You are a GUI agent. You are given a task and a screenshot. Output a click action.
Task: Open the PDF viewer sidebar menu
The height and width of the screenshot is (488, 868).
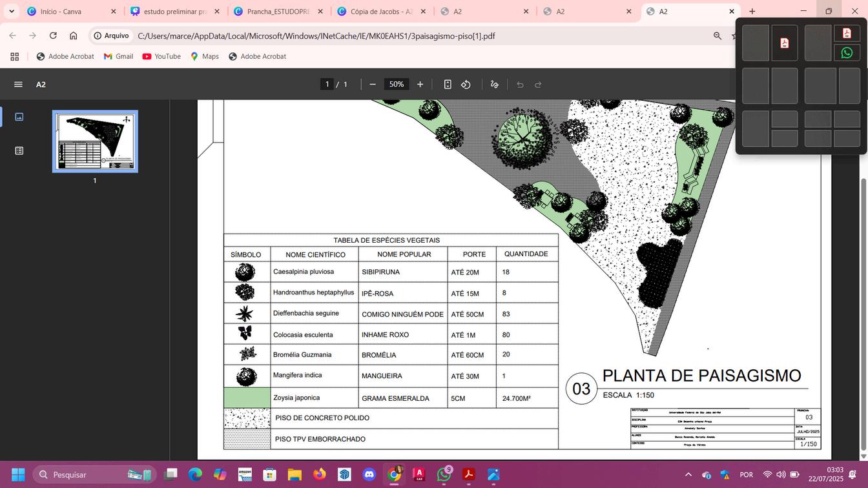coord(18,85)
